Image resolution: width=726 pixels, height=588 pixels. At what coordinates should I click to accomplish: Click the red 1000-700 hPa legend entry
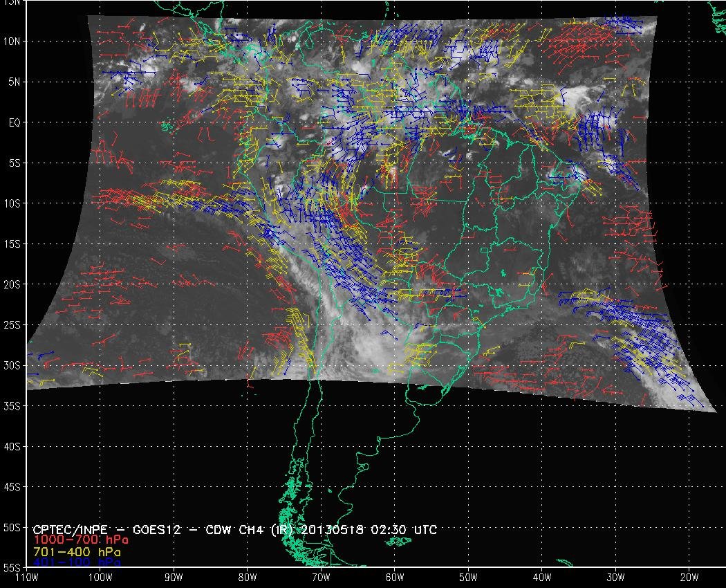(x=81, y=540)
